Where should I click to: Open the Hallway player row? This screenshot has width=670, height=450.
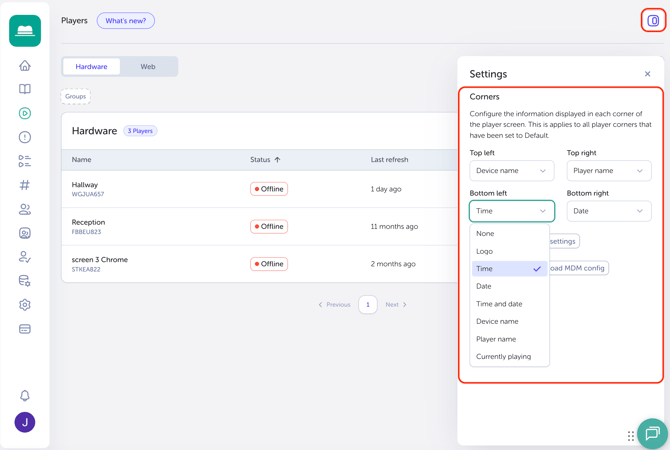(259, 189)
